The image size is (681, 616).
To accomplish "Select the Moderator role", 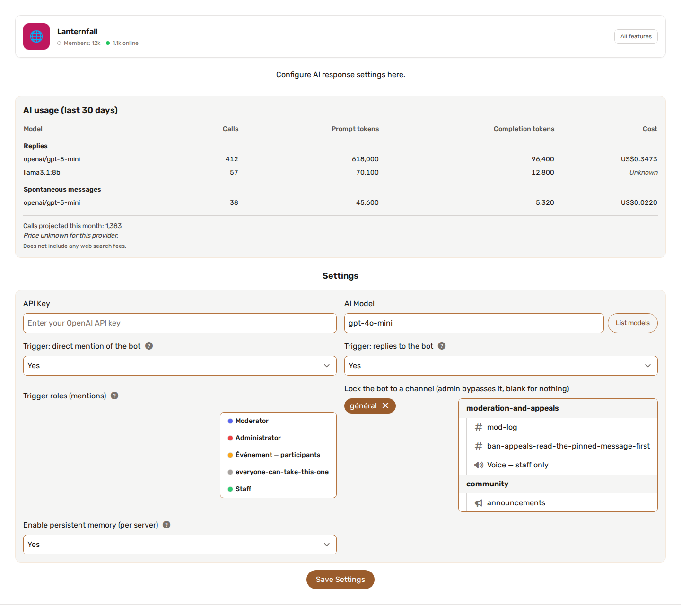I will click(x=278, y=421).
